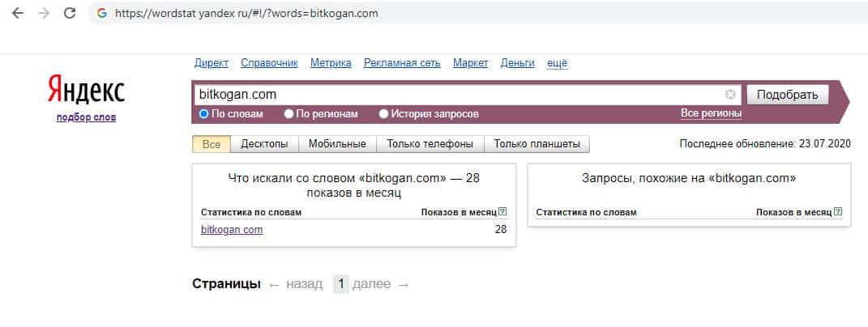Image resolution: width=868 pixels, height=327 pixels.
Task: Open the 'bitkogan com' result link
Action: (232, 230)
